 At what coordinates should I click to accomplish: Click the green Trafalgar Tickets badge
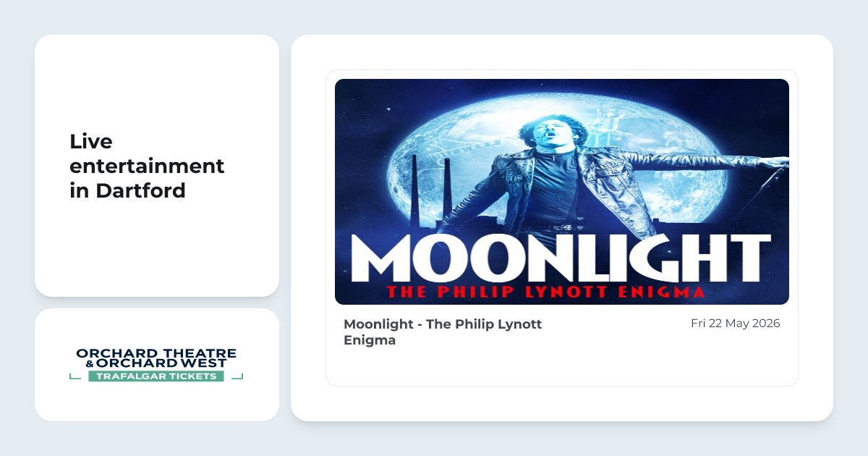pyautogui.click(x=156, y=376)
